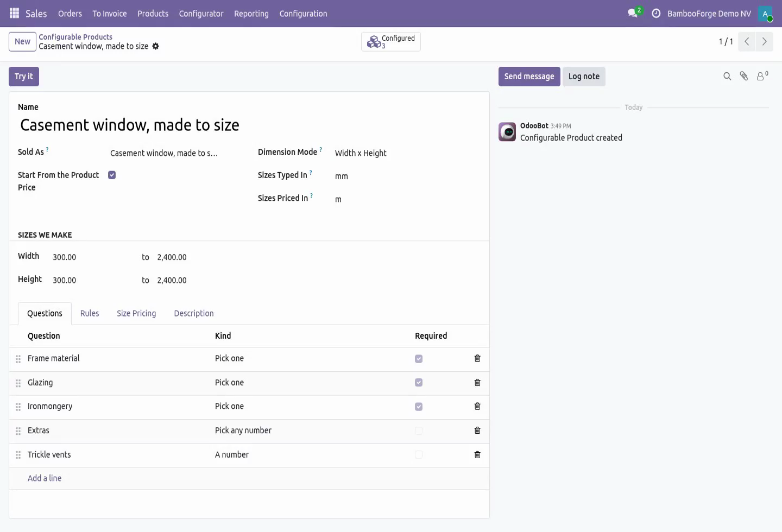Open the Configured smart button
782x532 pixels.
(x=391, y=41)
